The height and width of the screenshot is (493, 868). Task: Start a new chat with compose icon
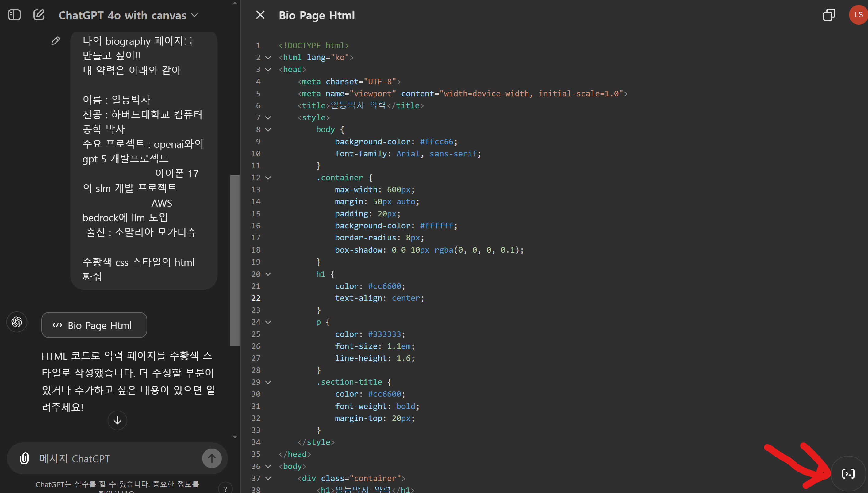click(x=39, y=15)
